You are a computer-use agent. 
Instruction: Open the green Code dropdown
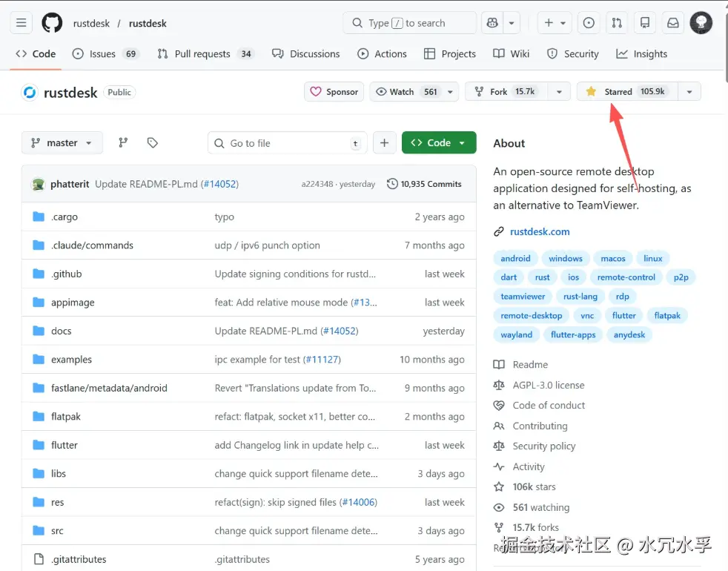(x=439, y=143)
